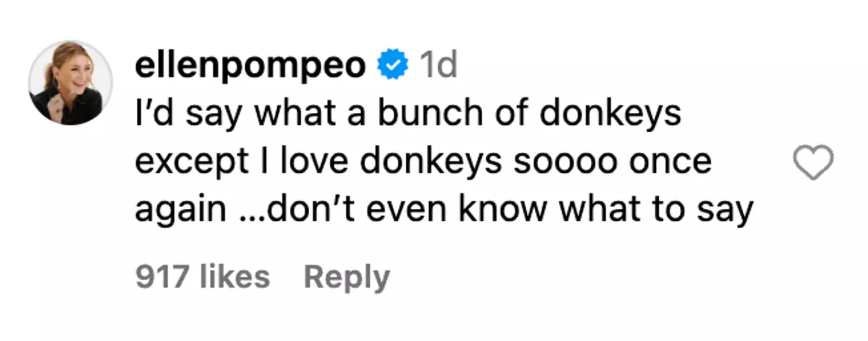
Task: Click the first line "I'd say what a bunch"
Action: click(407, 113)
